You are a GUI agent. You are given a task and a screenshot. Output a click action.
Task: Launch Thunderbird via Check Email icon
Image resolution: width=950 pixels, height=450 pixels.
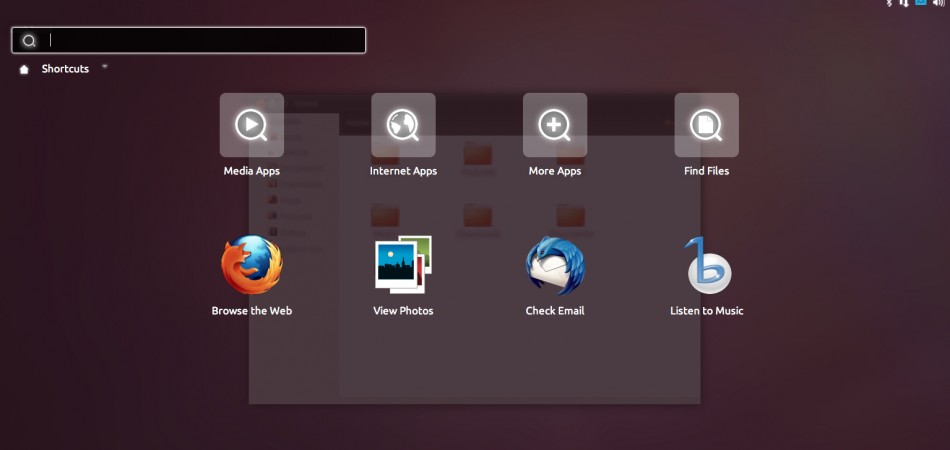(x=555, y=265)
